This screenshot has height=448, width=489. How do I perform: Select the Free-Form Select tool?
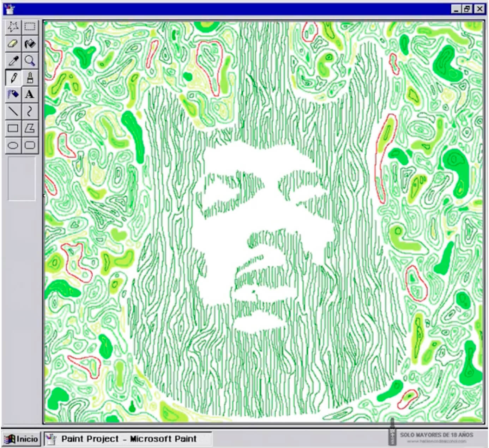pyautogui.click(x=13, y=27)
